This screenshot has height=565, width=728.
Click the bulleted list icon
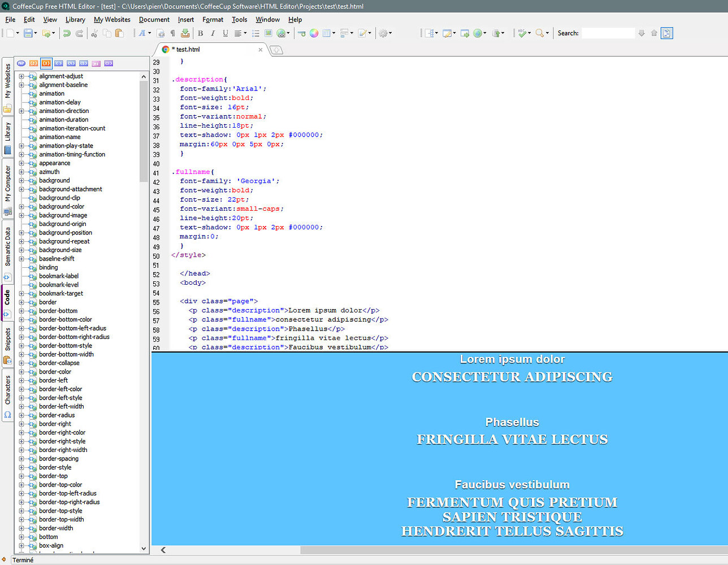pyautogui.click(x=255, y=33)
